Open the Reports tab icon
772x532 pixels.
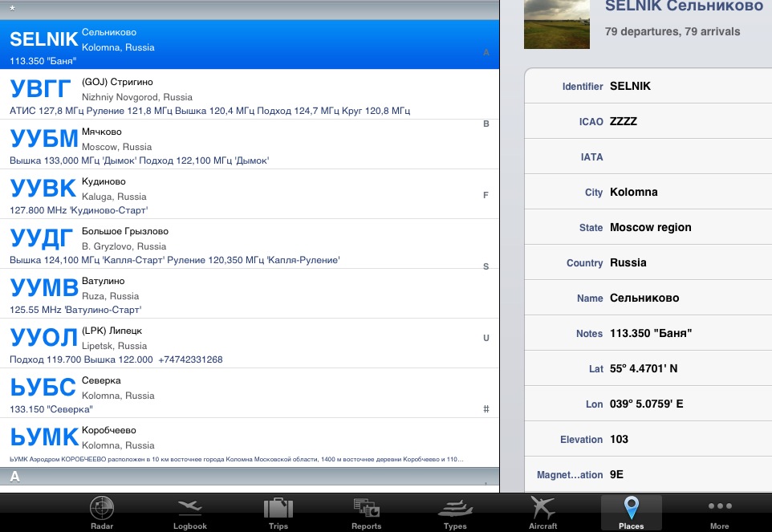point(367,509)
